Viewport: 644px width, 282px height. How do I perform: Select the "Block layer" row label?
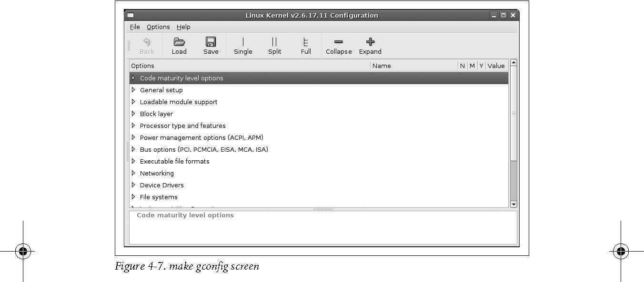156,114
